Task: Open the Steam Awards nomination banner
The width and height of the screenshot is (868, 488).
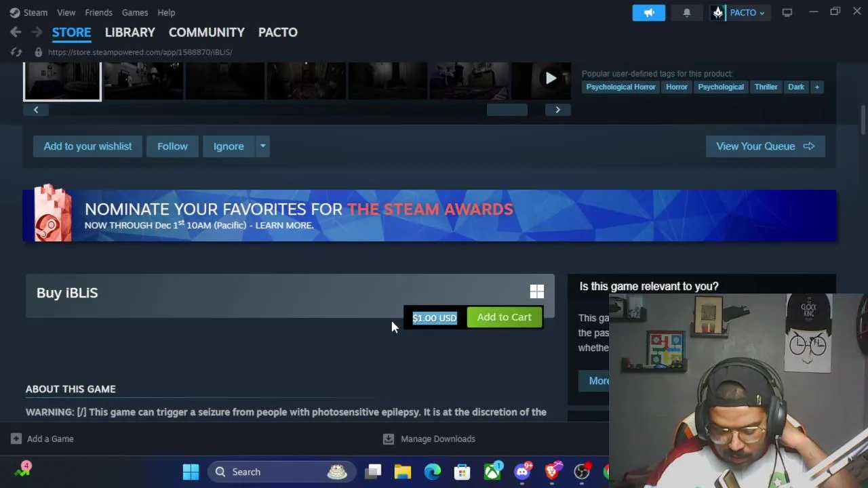Action: click(x=429, y=216)
